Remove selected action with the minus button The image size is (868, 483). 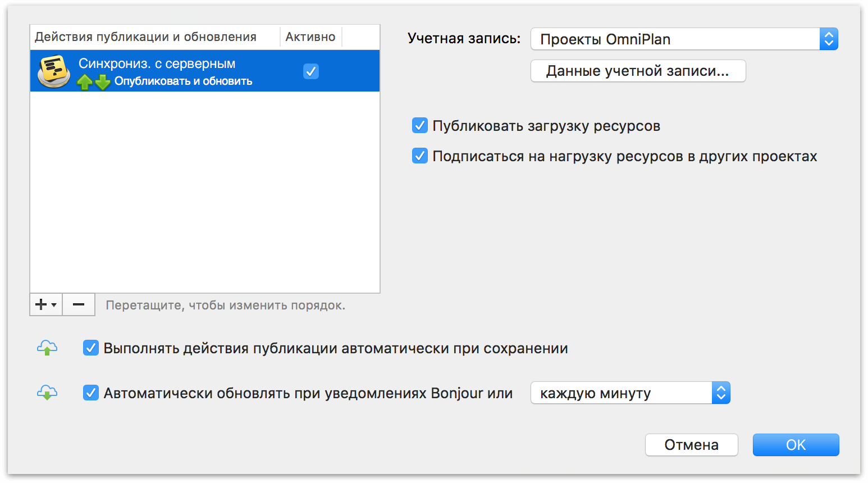coord(79,304)
